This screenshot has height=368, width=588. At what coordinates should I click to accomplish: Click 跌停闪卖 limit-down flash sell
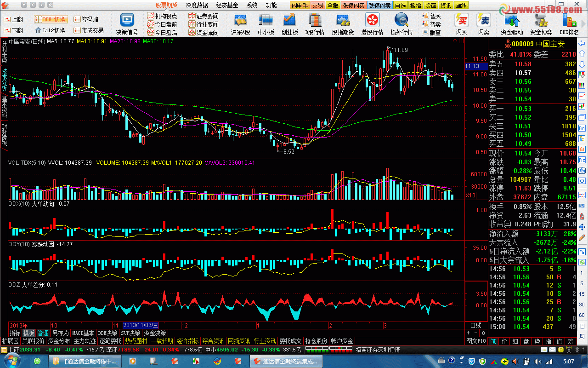[x=380, y=6]
